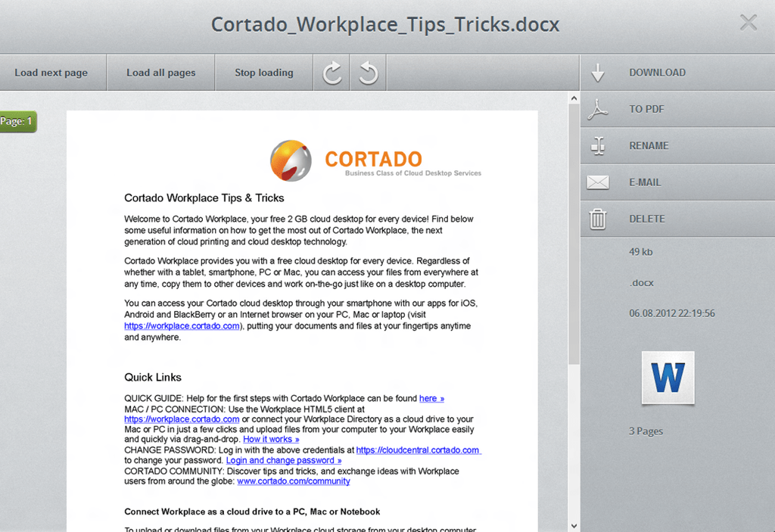The image size is (775, 532).
Task: Click the vertical scrollbar thumb
Action: click(574, 235)
